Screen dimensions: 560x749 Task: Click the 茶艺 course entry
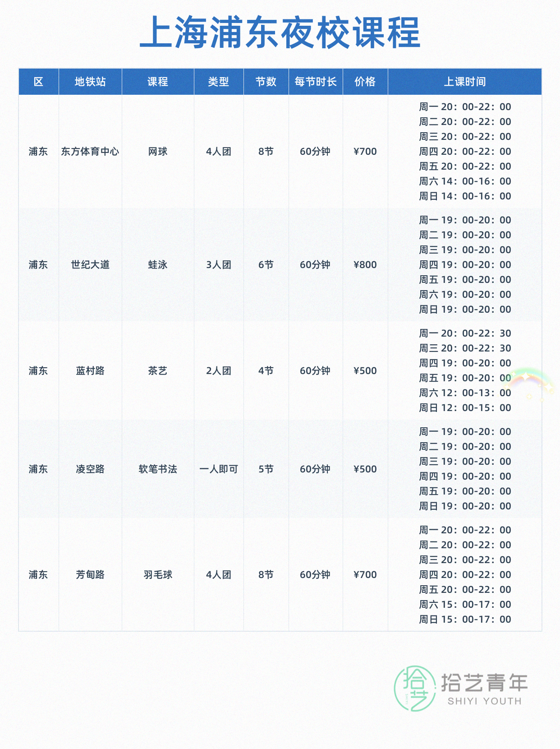[158, 371]
